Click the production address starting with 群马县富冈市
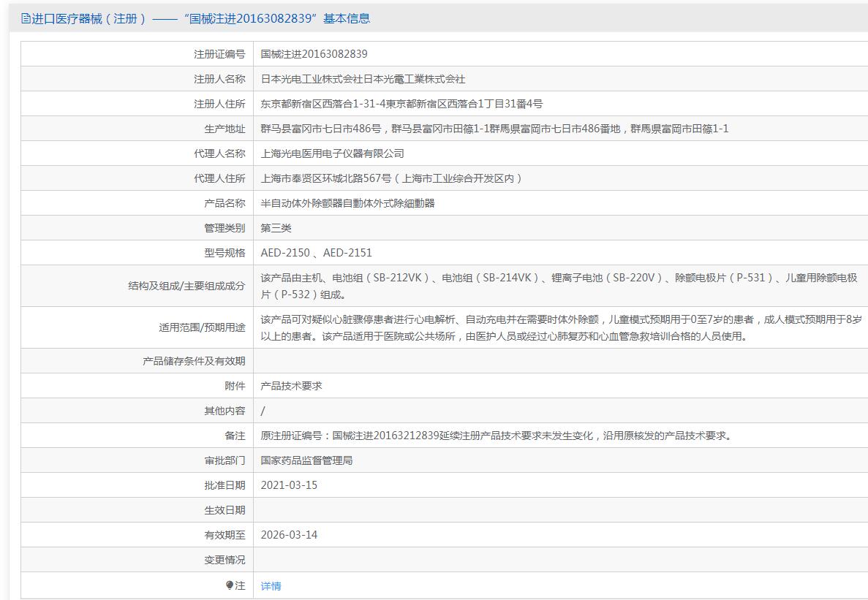The width and height of the screenshot is (868, 600). (494, 129)
